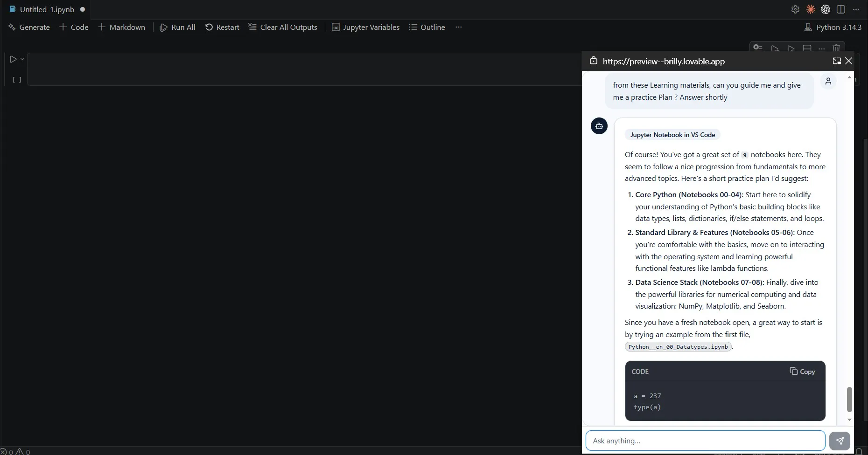The height and width of the screenshot is (455, 868).
Task: Click the Run by Line cell toolbar icon
Action: point(758,48)
